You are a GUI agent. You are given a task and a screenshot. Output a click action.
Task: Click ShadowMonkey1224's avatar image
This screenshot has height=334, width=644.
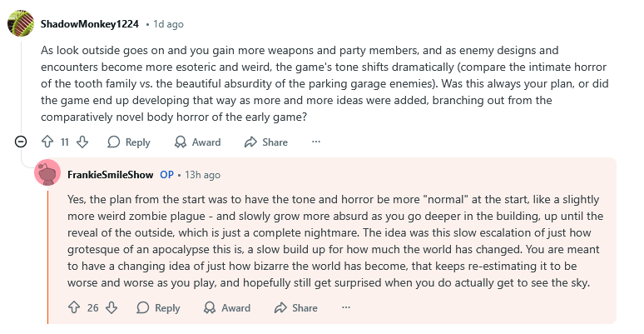pyautogui.click(x=21, y=23)
